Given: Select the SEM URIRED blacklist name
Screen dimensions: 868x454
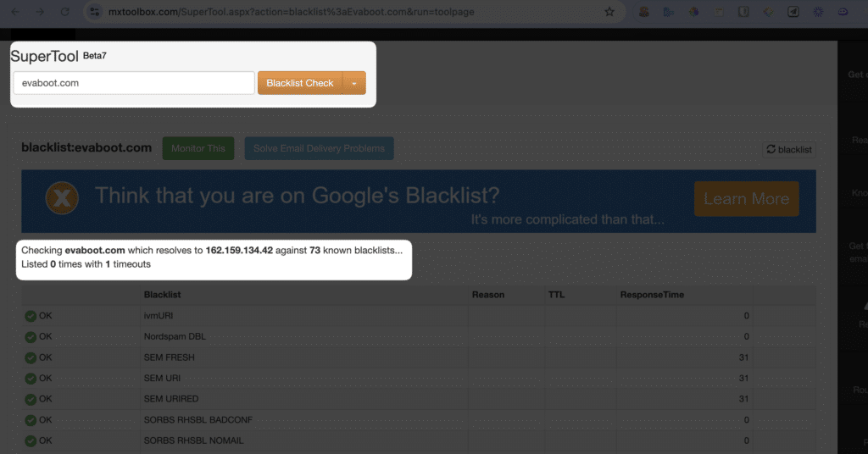Looking at the screenshot, I should (171, 399).
